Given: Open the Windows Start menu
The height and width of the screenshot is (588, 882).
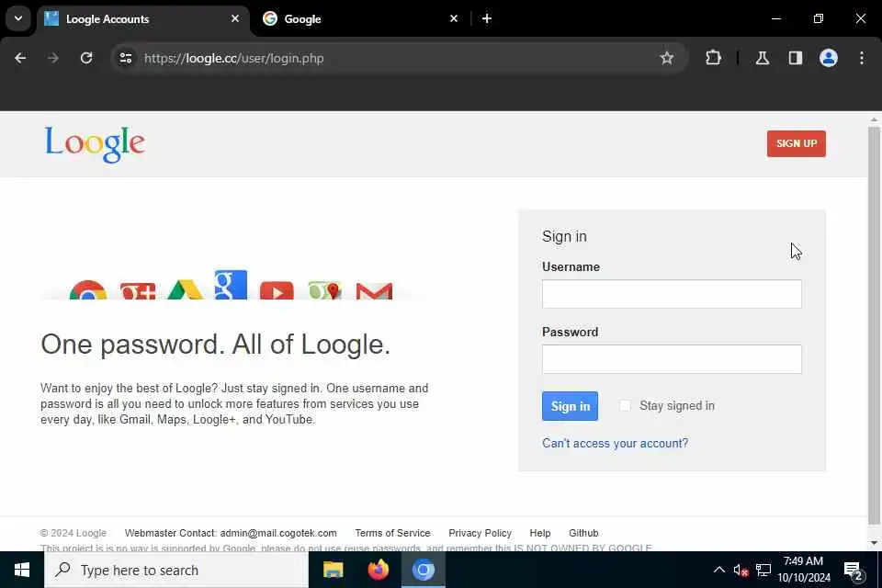Looking at the screenshot, I should pos(22,570).
